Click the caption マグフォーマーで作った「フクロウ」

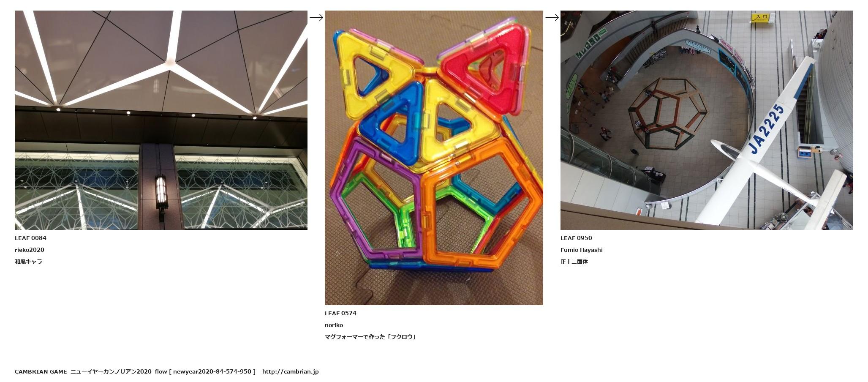370,337
